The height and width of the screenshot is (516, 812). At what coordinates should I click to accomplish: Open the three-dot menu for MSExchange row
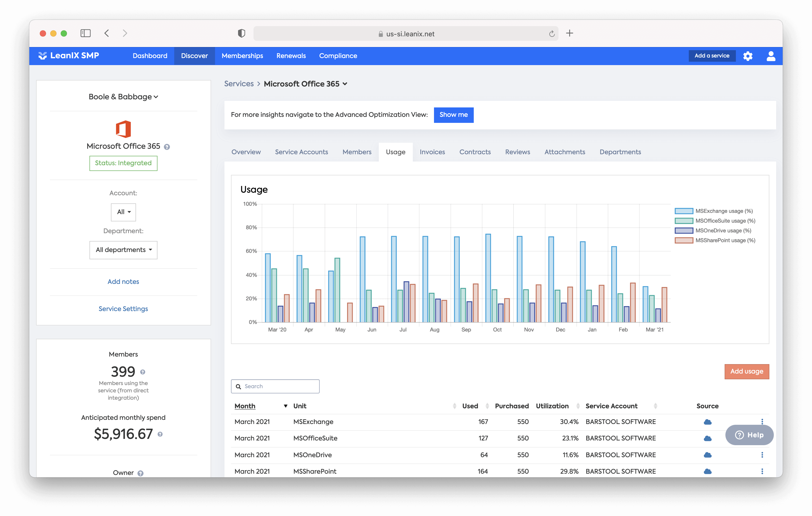click(762, 422)
